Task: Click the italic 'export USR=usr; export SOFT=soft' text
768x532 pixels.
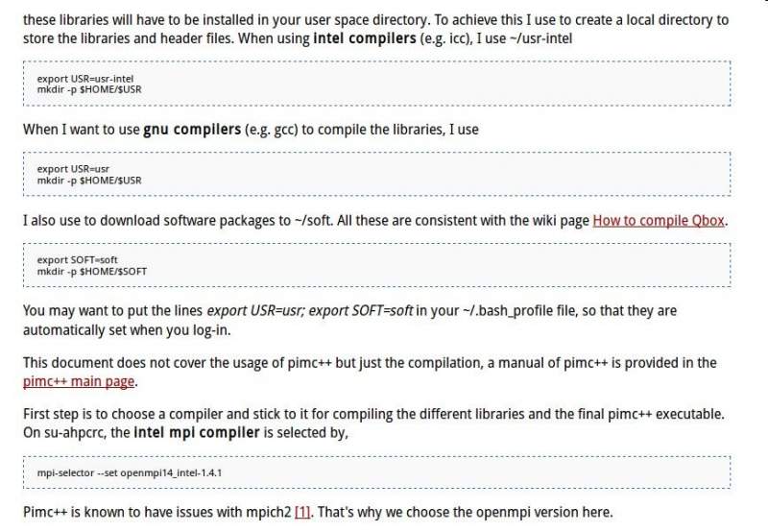Action: (310, 311)
